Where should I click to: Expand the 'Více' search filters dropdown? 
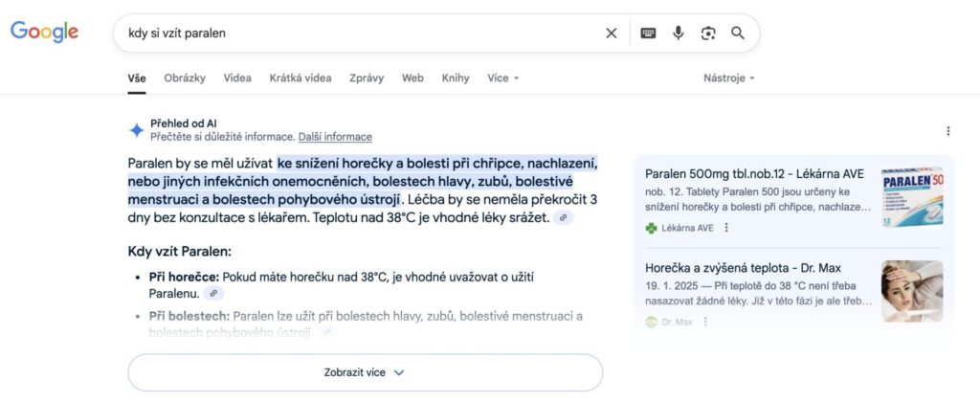502,78
